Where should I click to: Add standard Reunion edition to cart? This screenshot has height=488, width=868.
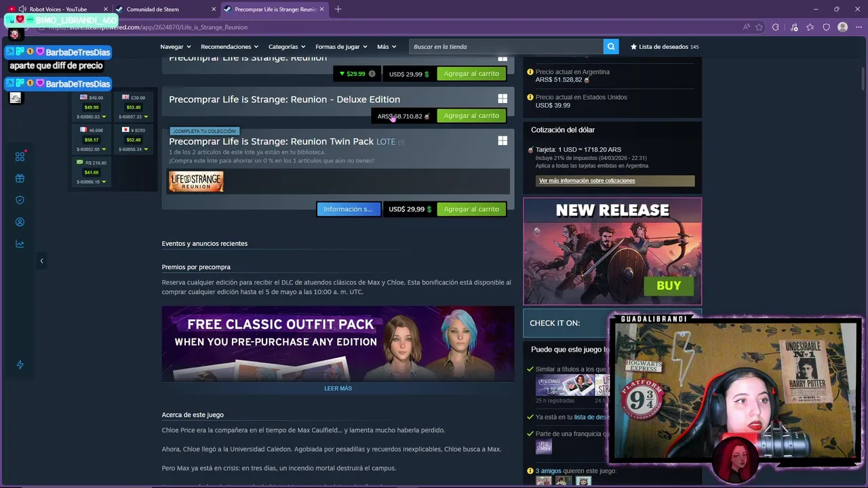click(471, 74)
